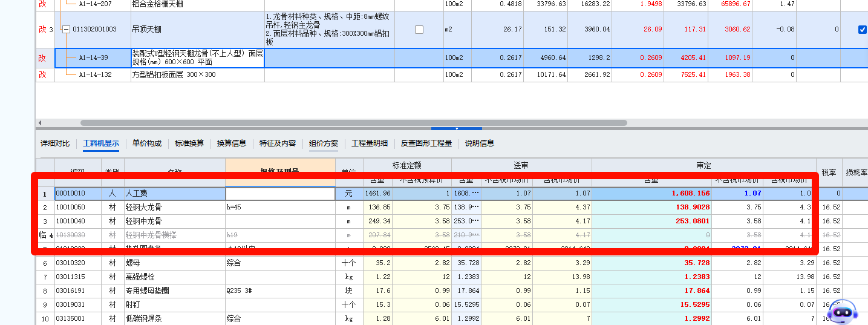Go to the 标准换算 tab
Screen dimensions: 868x325
(x=189, y=143)
